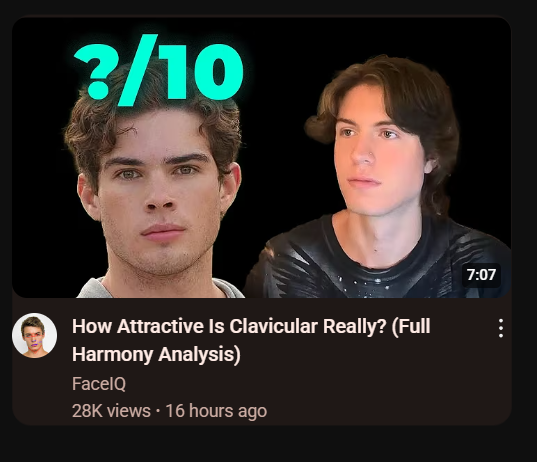537x462 pixels.
Task: Click the teal "10" digits in thumbnail
Action: (203, 72)
